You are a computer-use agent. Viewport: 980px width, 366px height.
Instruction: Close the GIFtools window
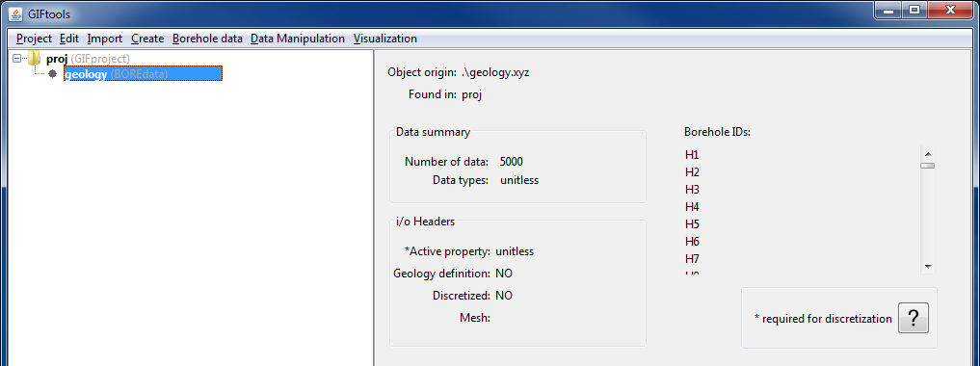point(951,10)
